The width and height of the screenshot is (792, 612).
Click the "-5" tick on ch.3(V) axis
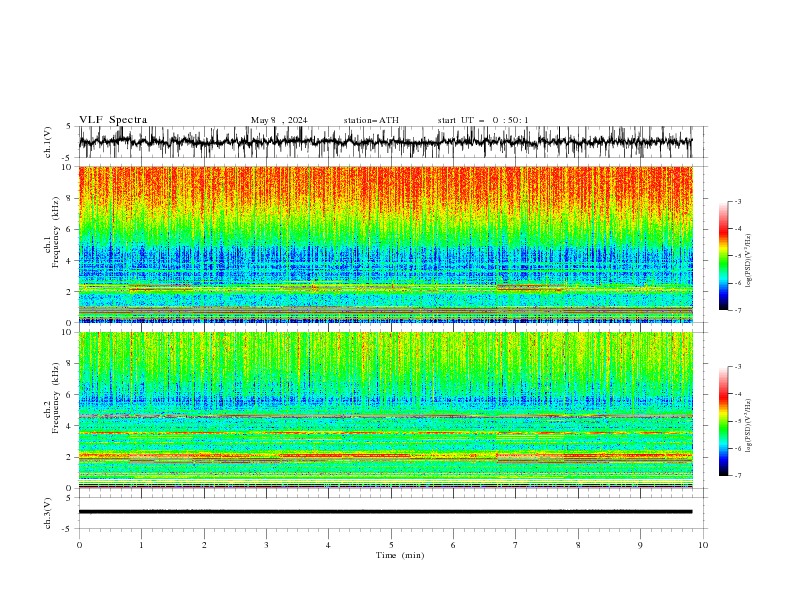pos(67,529)
